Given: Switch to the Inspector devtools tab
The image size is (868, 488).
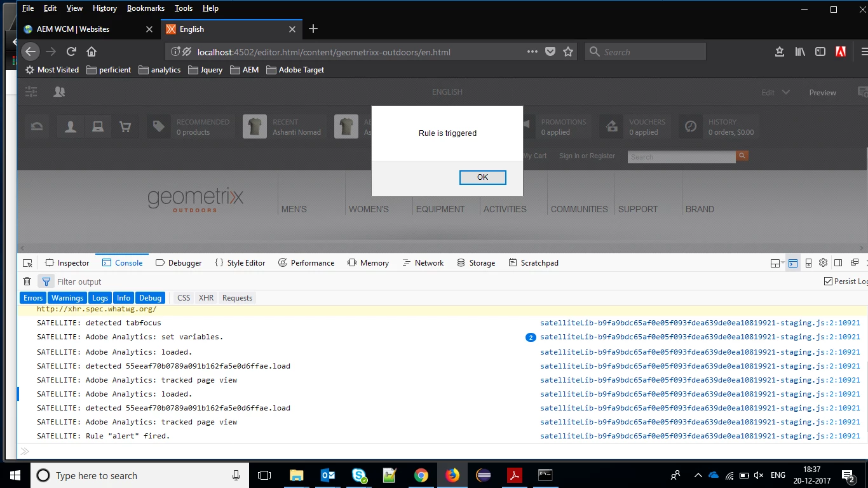Looking at the screenshot, I should (67, 263).
